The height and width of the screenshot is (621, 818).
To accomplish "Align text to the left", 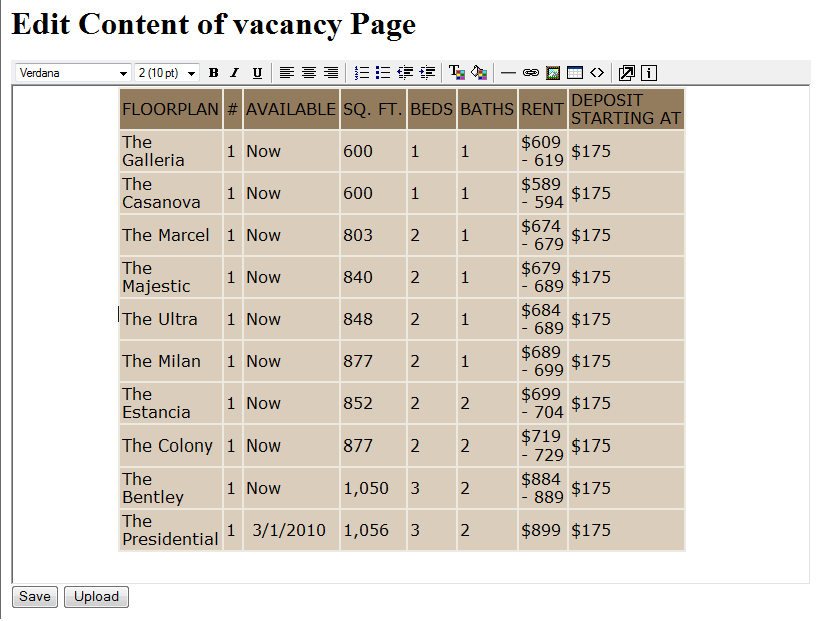I will [x=287, y=73].
